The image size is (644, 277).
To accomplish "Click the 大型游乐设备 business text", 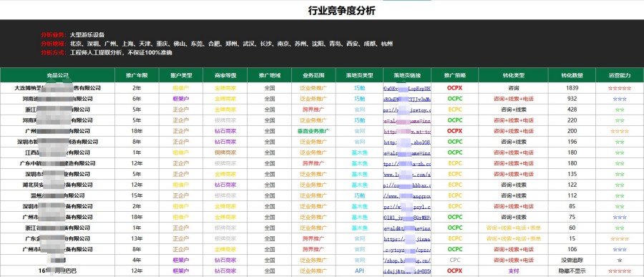I will (x=87, y=34).
